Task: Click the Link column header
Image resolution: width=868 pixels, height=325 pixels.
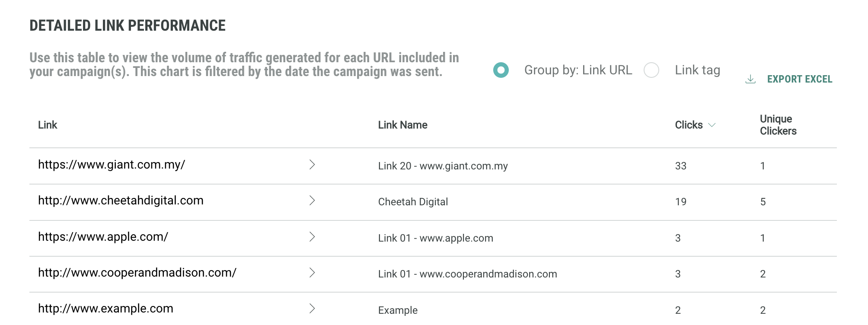Action: 48,125
